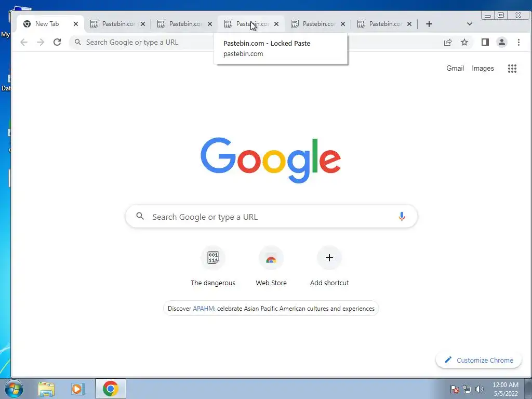The height and width of the screenshot is (399, 532).
Task: Close the fourth Pastebin tab
Action: [343, 24]
